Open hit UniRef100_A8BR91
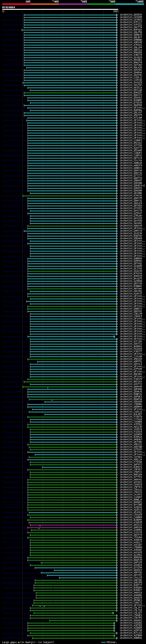Screen dimensions: 146x644 click(131, 638)
